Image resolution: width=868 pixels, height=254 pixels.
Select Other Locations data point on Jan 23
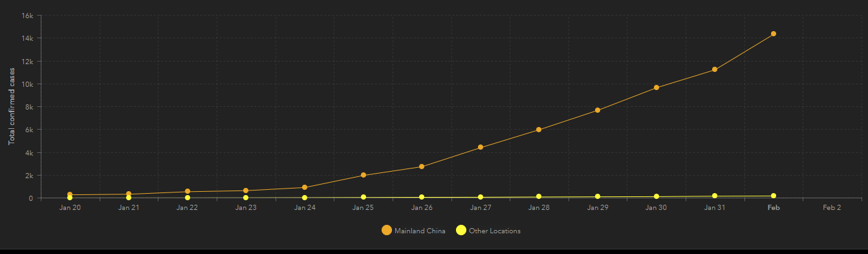(246, 198)
